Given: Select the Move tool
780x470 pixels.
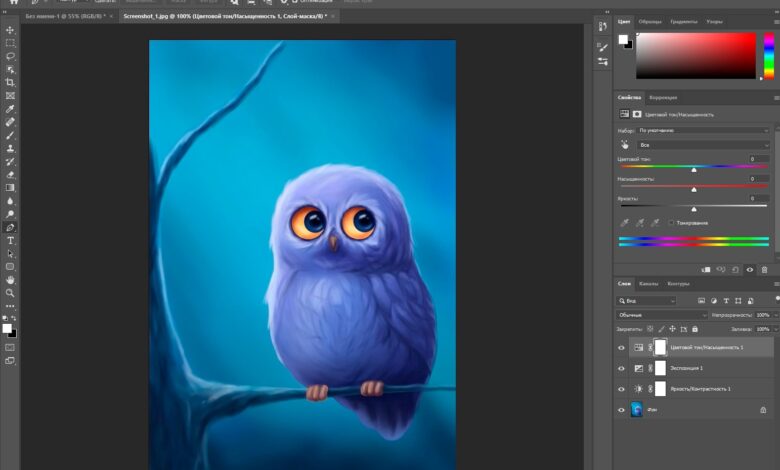Looking at the screenshot, I should point(10,30).
